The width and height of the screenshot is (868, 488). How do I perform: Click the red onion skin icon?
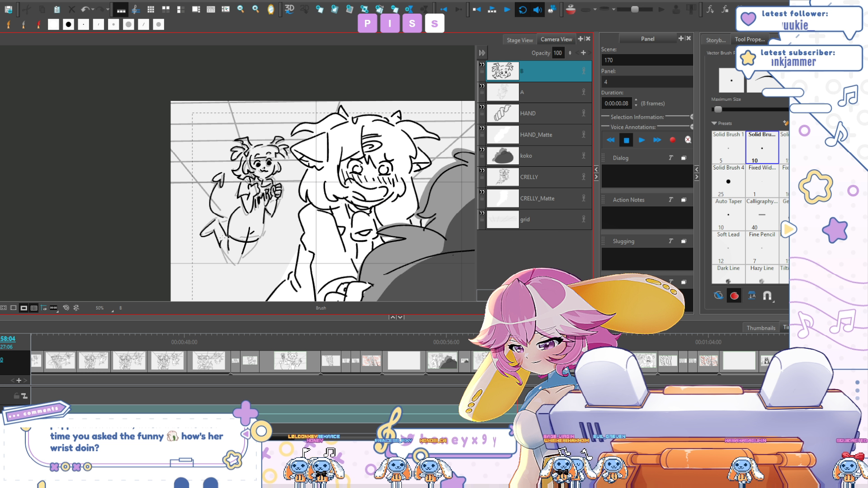click(571, 9)
